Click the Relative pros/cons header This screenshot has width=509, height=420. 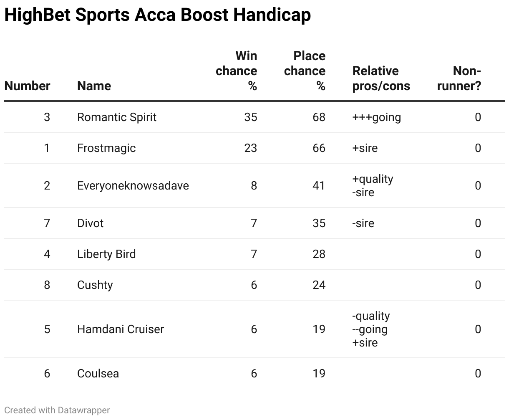(x=381, y=78)
